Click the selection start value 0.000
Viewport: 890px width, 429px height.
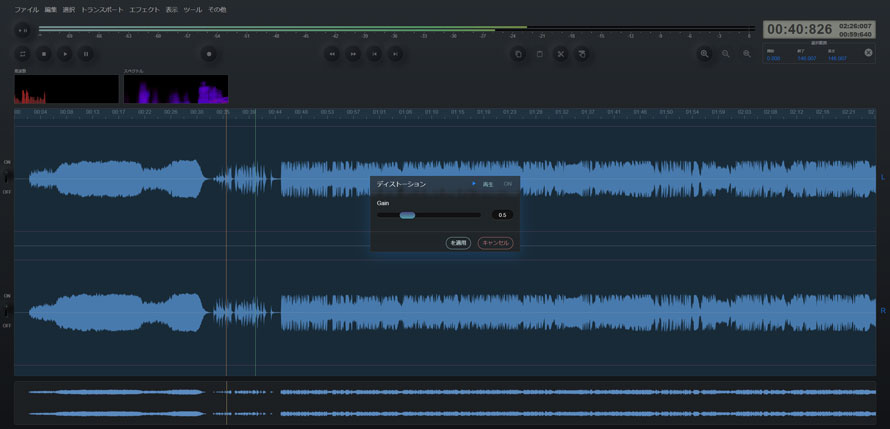774,58
